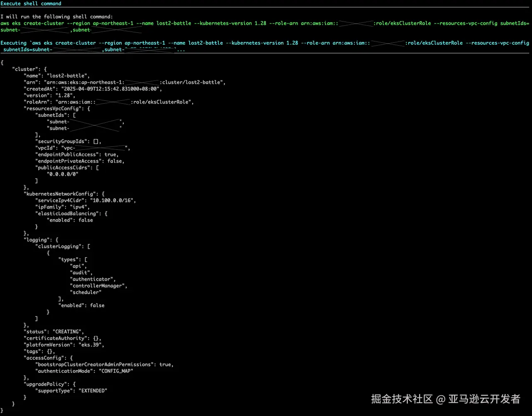Select the "cluster": { opening line
532x416 pixels.
[x=29, y=69]
